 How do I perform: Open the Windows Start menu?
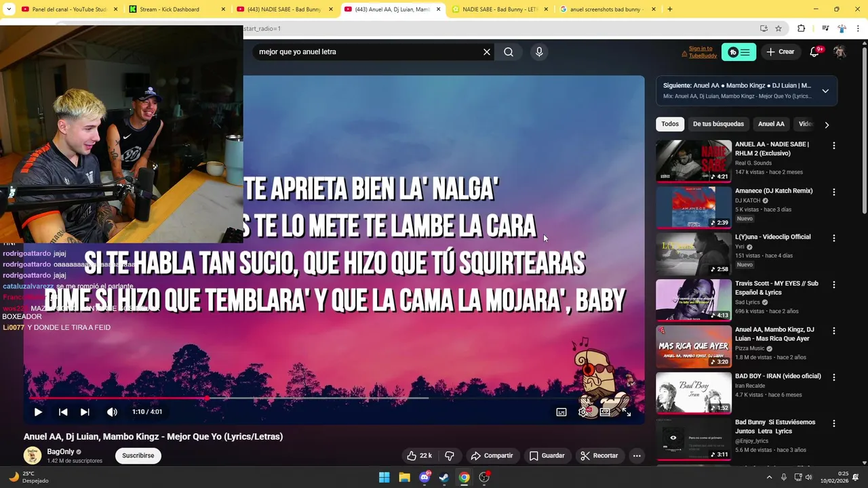(x=384, y=477)
